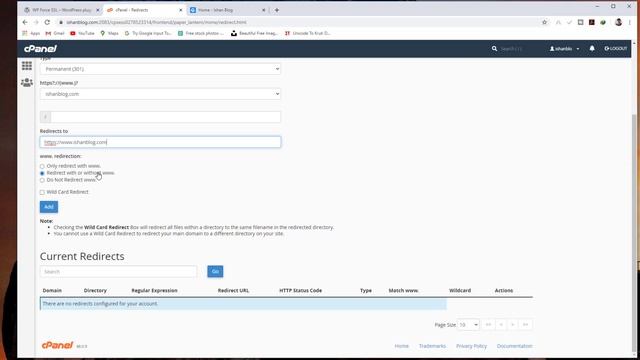Screen dimensions: 640x360
Task: Open a new browser tab
Action: (x=277, y=10)
